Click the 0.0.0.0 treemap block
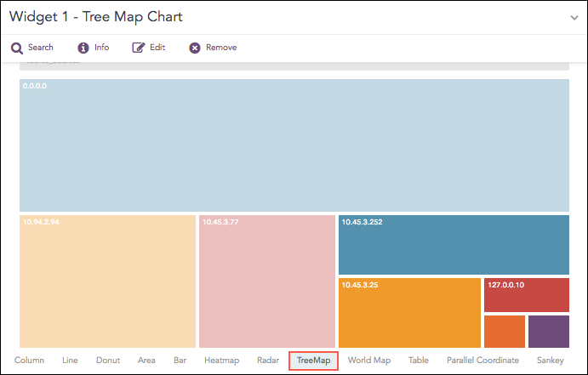The image size is (588, 375). click(294, 145)
